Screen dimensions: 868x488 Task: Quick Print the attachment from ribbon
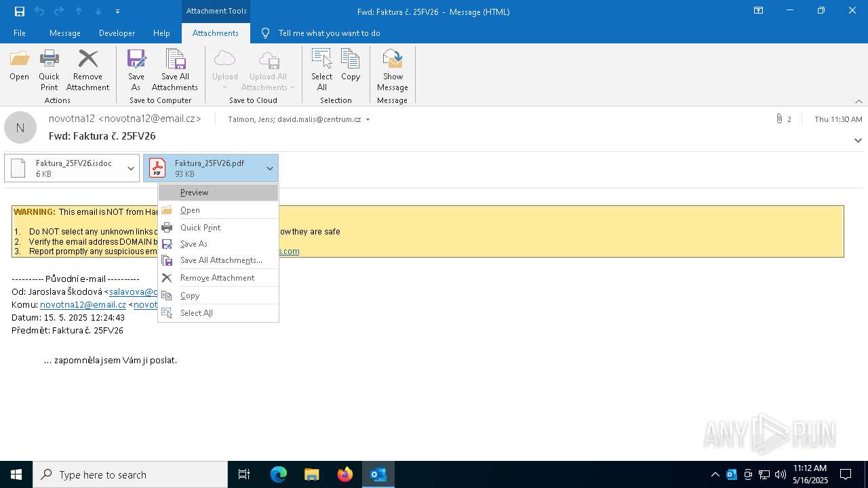tap(49, 70)
